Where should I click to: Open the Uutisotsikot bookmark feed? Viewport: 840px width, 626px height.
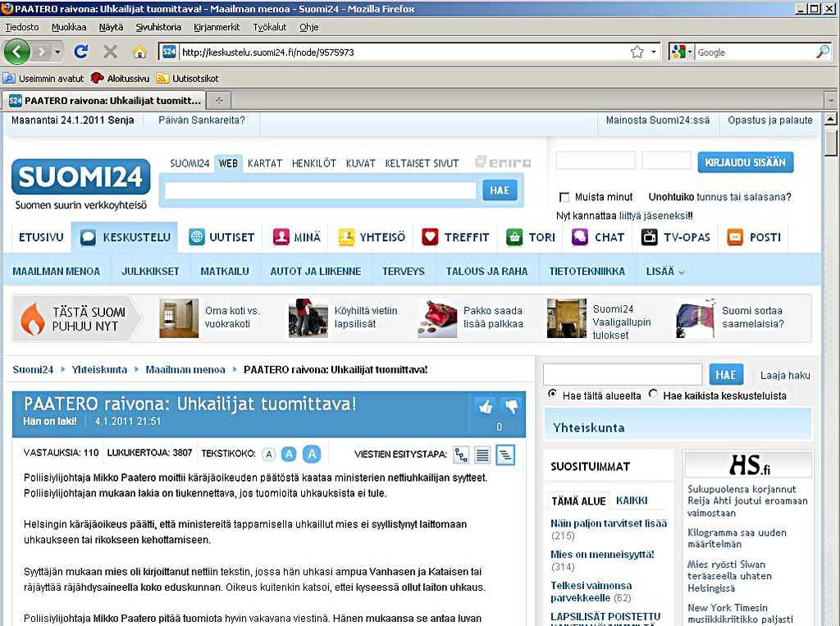coord(188,78)
